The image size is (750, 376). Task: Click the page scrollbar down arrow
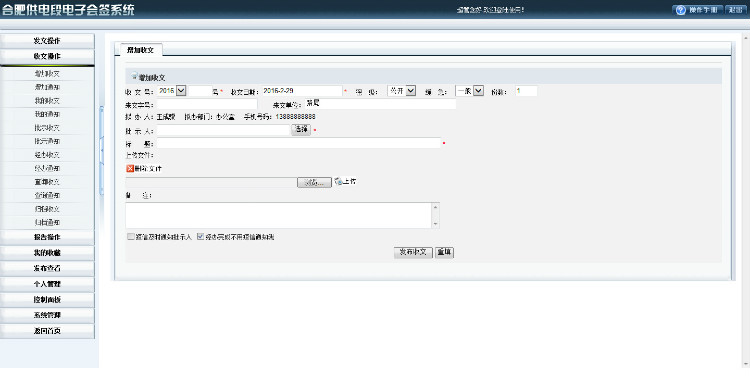click(x=746, y=364)
